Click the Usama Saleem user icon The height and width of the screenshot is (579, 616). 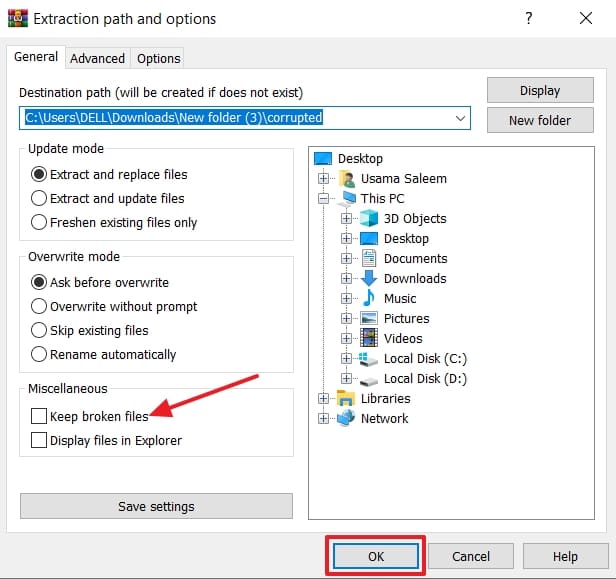(x=346, y=179)
